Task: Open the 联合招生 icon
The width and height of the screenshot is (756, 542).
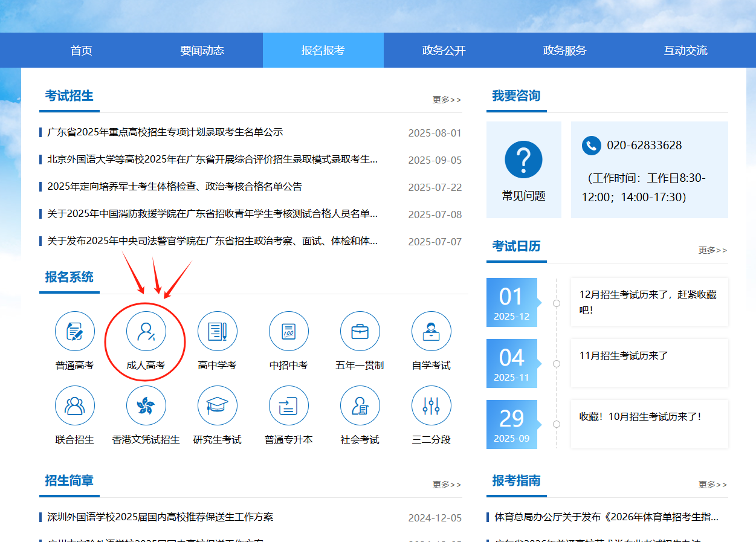Action: pyautogui.click(x=75, y=406)
